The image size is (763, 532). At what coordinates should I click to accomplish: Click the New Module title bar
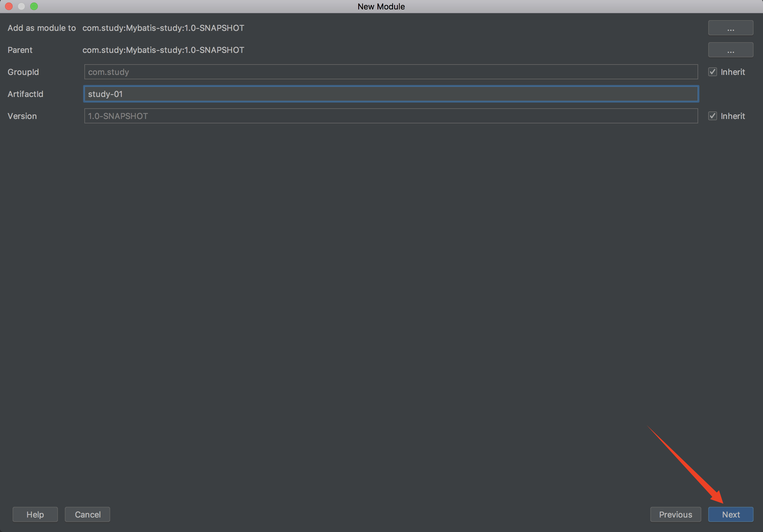[381, 6]
